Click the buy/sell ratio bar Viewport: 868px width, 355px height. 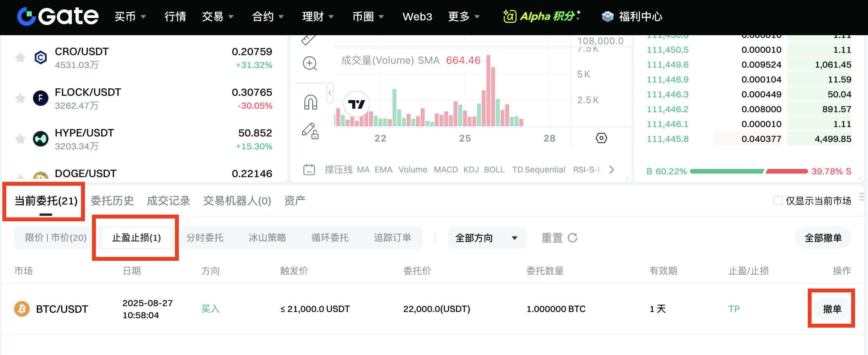tap(749, 171)
